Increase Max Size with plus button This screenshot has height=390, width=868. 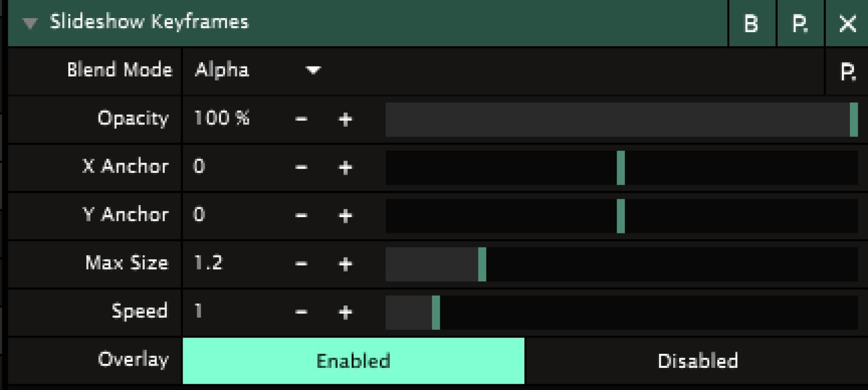pyautogui.click(x=345, y=264)
